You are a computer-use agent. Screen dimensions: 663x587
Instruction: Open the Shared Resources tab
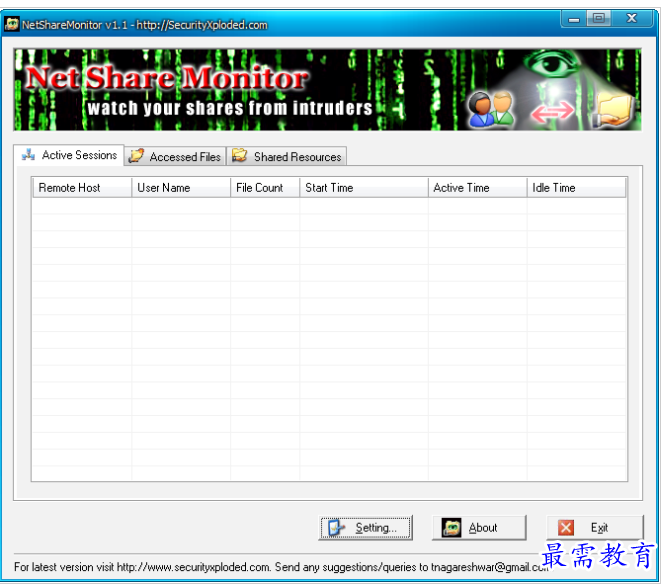point(287,156)
